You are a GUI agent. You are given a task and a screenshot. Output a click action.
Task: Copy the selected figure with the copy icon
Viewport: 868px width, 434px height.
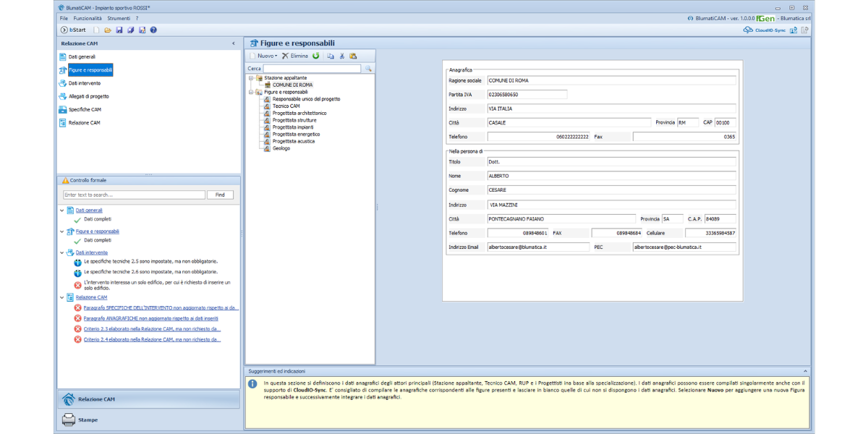(x=331, y=56)
